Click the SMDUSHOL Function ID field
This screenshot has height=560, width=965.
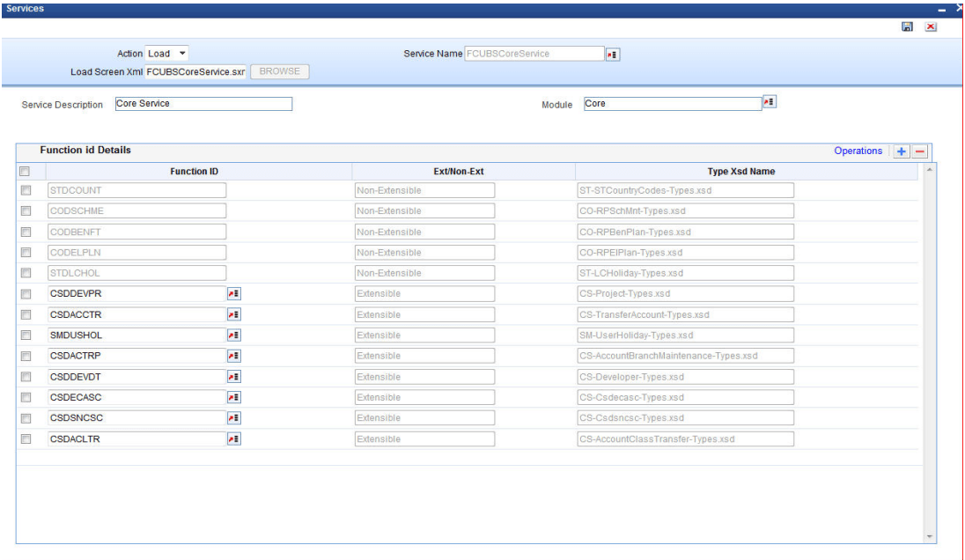tap(136, 335)
